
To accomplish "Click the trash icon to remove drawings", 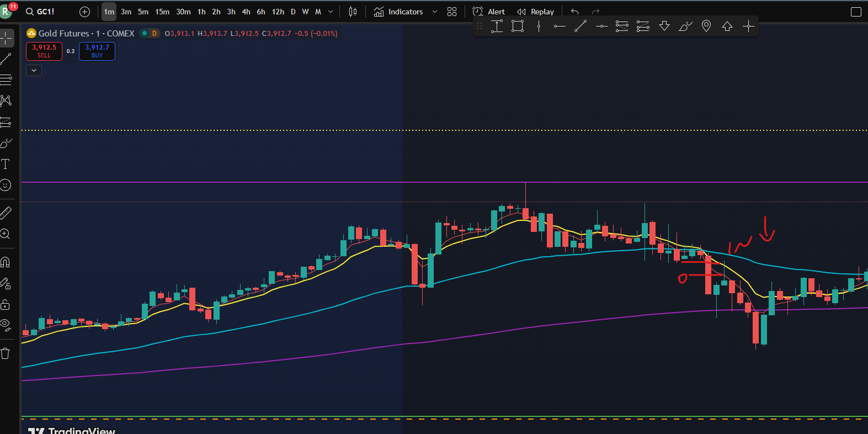I will 6,353.
